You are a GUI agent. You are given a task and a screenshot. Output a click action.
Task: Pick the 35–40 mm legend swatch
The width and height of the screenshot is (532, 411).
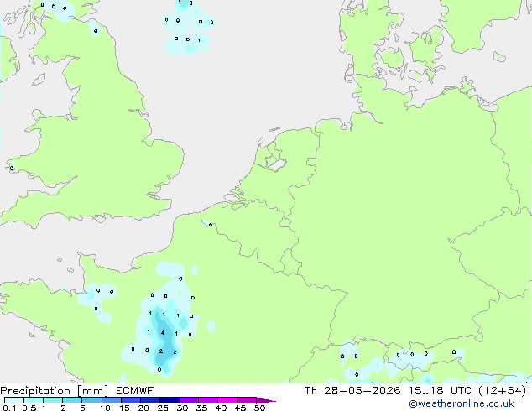pyautogui.click(x=208, y=400)
